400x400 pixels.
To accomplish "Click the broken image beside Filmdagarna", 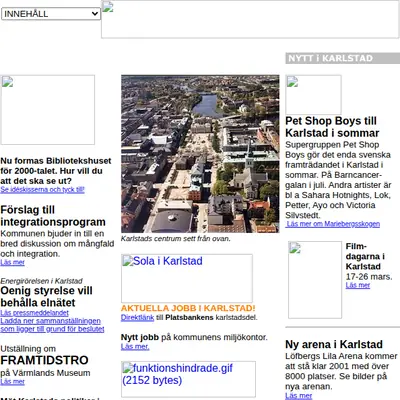I will 315,280.
